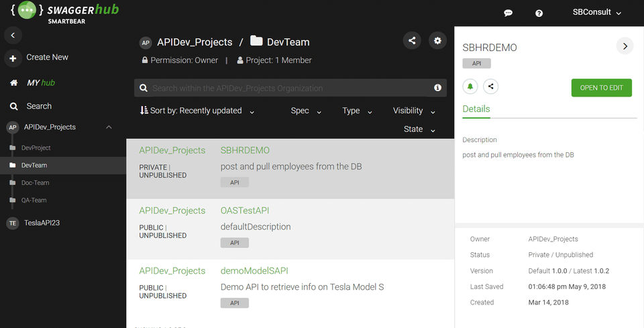The width and height of the screenshot is (644, 328).
Task: Click the organization search input field
Action: tap(288, 88)
